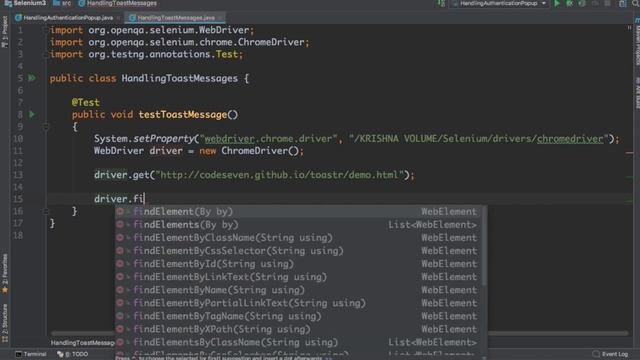Image resolution: width=640 pixels, height=360 pixels.
Task: Click the Structure side panel icon
Action: 4,339
